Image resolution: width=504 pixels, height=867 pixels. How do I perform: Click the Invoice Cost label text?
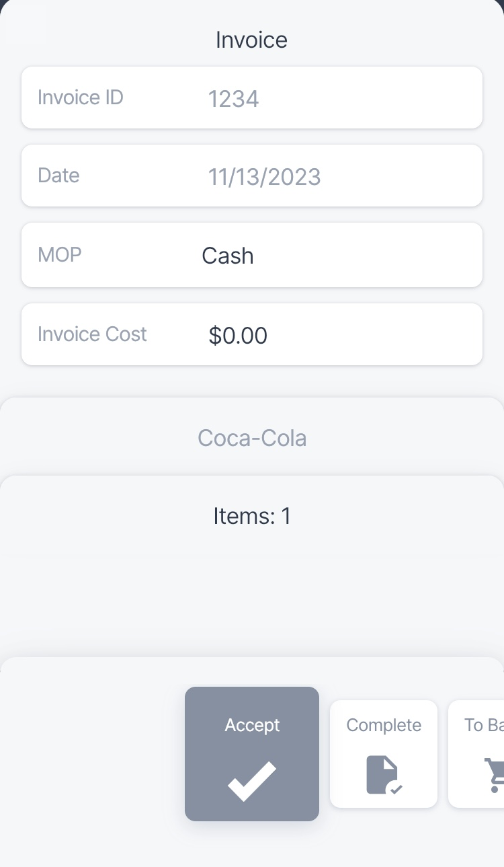click(92, 334)
